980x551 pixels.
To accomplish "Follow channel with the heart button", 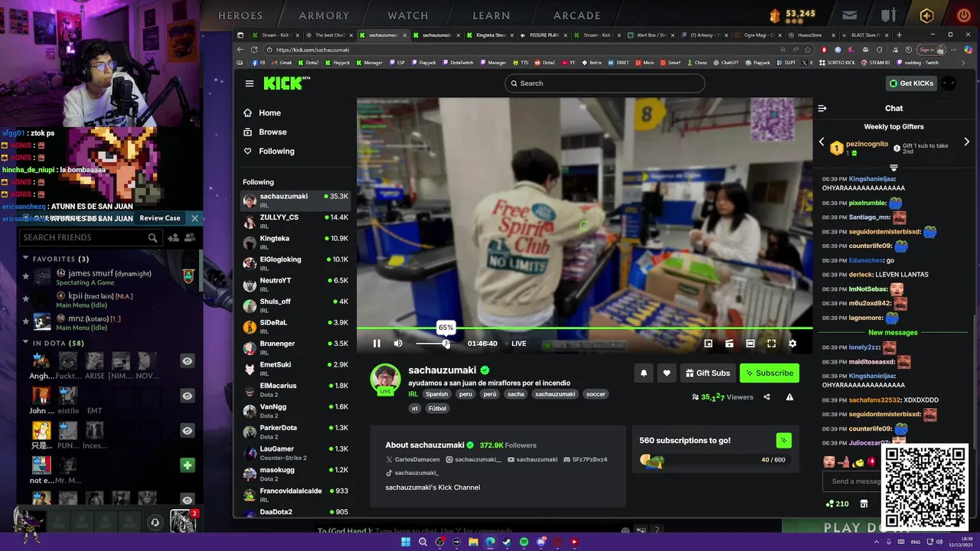I will 667,373.
